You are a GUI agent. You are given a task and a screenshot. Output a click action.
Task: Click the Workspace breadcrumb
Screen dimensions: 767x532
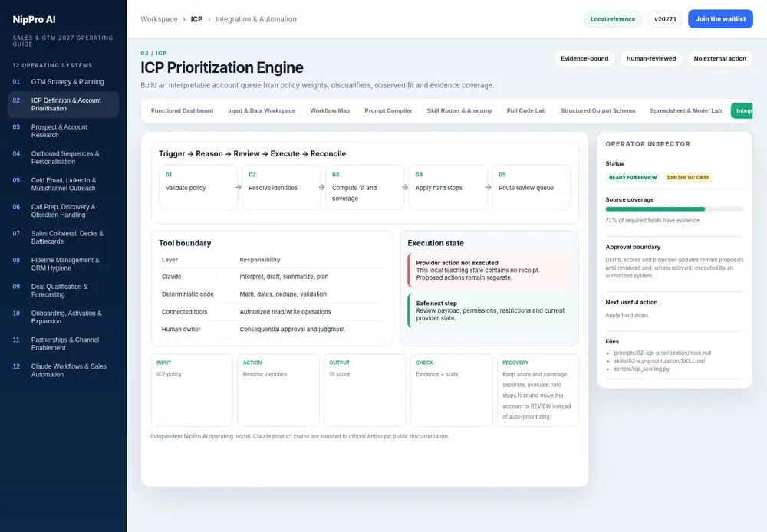pyautogui.click(x=159, y=19)
